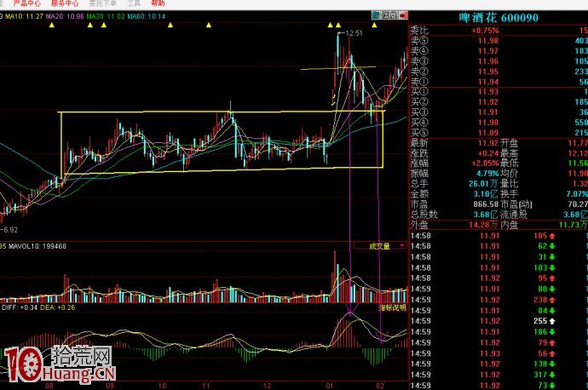Select the 买⑤ 11.89 bid row

click(x=499, y=132)
